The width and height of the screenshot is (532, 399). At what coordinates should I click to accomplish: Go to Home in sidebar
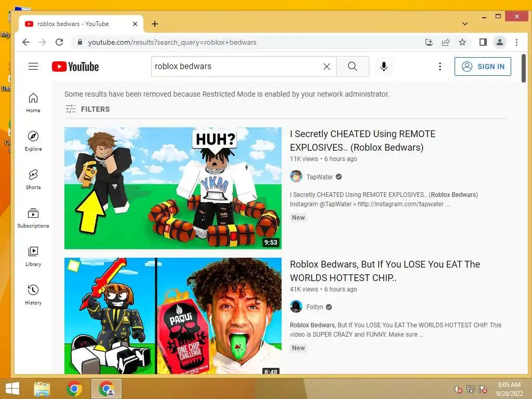(x=33, y=103)
